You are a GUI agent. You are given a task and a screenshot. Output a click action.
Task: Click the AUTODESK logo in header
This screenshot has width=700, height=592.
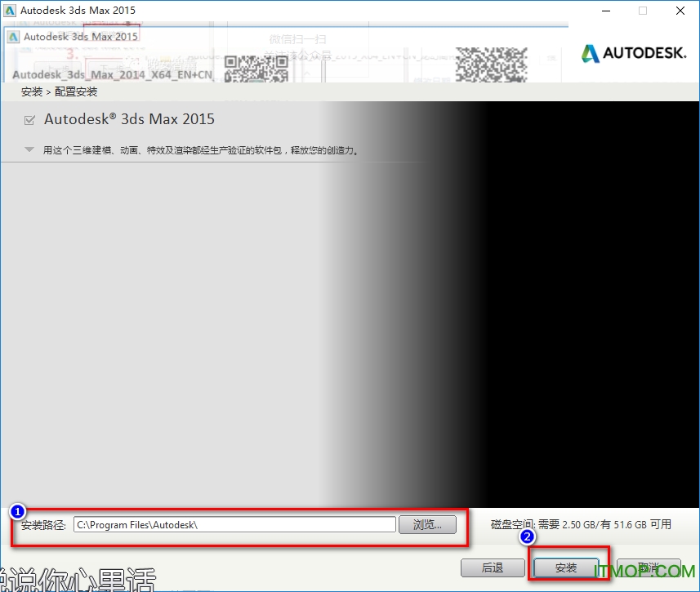[634, 53]
